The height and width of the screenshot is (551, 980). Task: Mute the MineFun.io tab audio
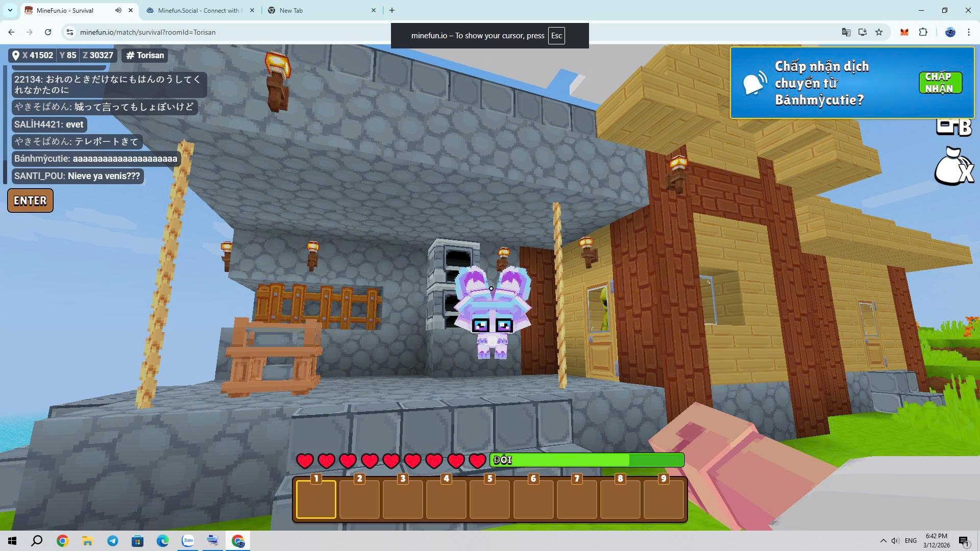[x=118, y=10]
